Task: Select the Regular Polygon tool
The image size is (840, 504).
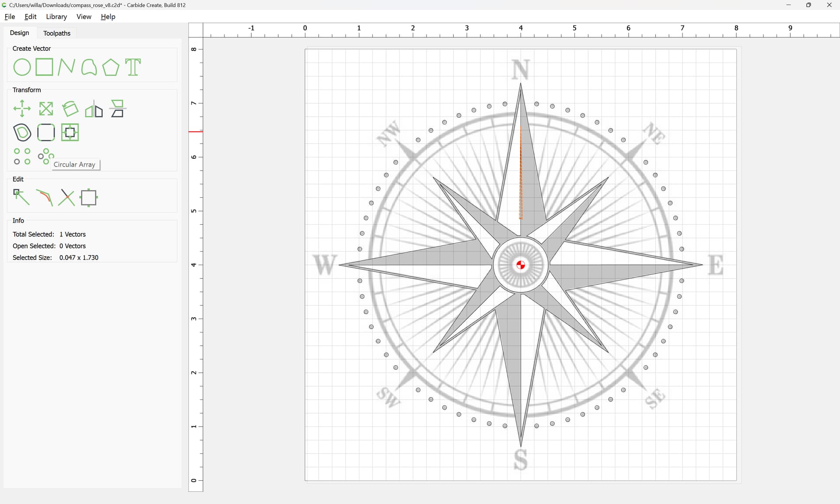Action: click(111, 67)
